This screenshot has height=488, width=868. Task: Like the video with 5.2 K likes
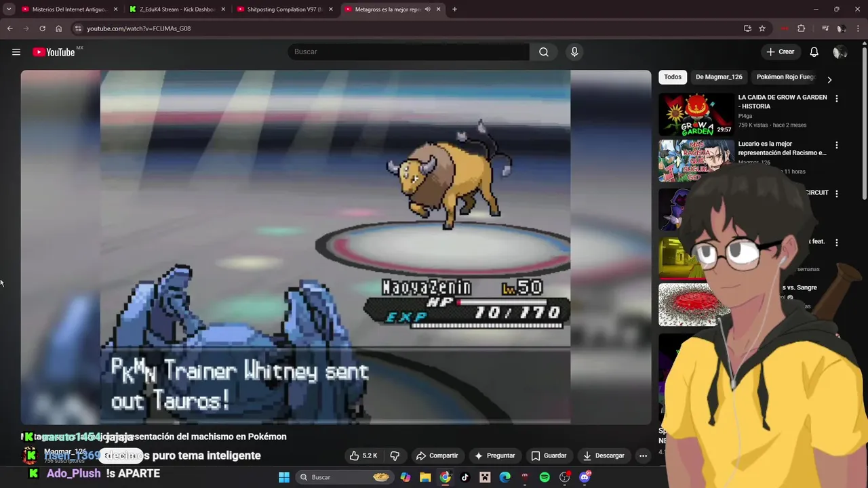point(363,455)
